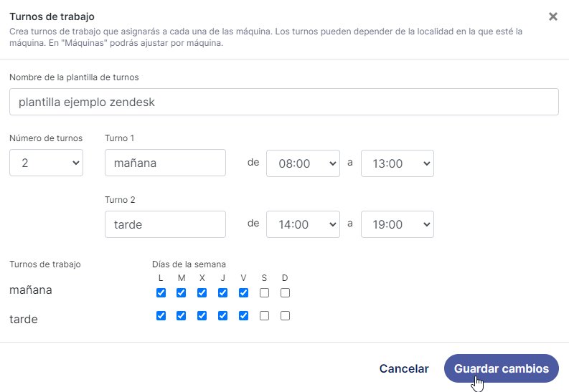Screen dimensions: 569x392
Task: Uncheck Friday for the tarde shift
Action: pos(243,315)
